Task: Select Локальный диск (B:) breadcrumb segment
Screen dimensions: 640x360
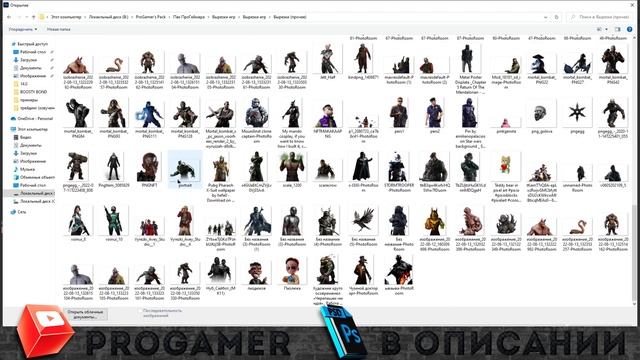Action: tap(109, 17)
